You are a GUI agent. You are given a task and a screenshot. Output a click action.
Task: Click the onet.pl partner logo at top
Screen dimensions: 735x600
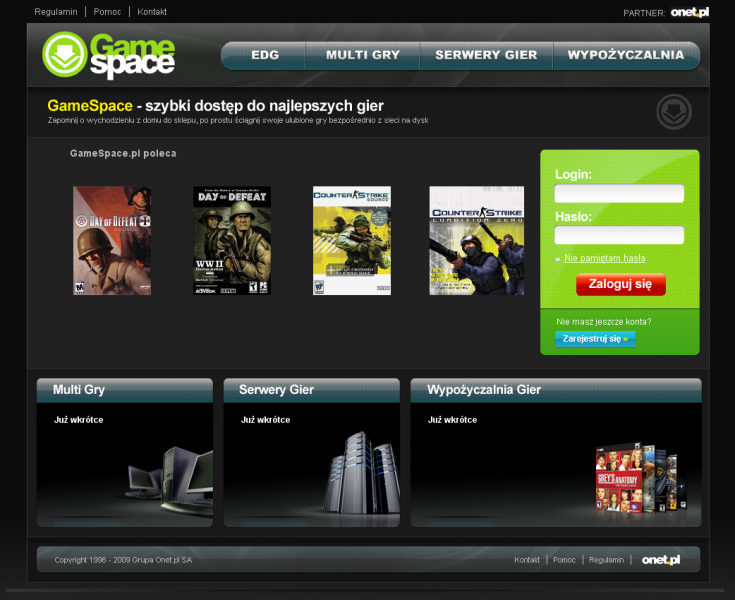690,12
